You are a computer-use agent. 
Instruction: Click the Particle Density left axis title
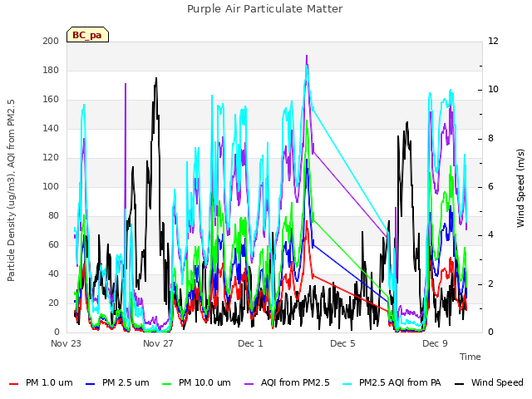[x=11, y=190]
